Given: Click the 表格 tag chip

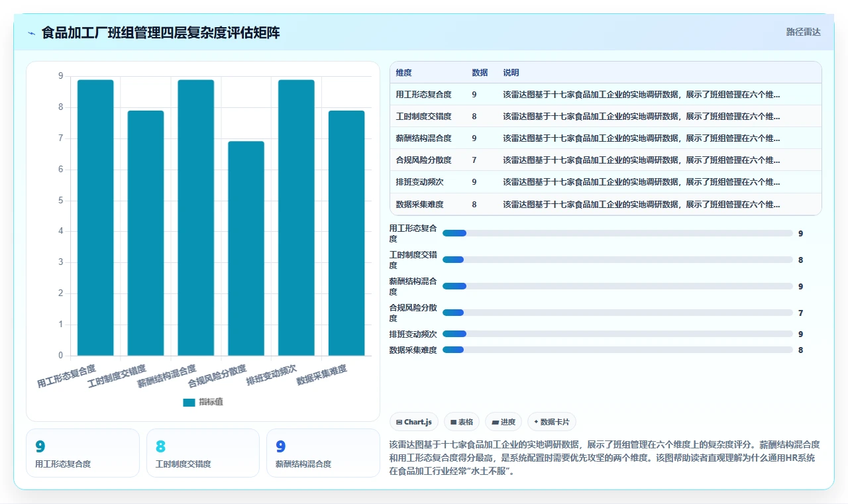Looking at the screenshot, I should point(462,422).
